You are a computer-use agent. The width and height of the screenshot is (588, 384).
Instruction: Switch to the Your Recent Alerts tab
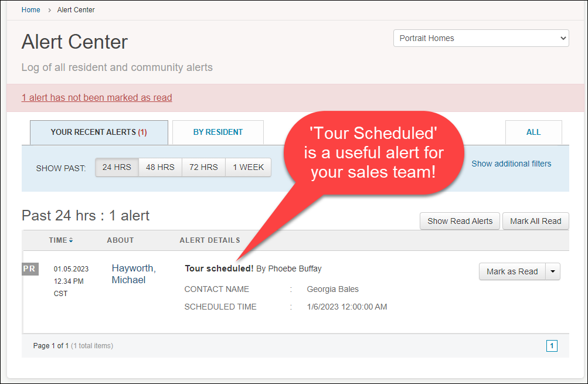[x=99, y=132]
